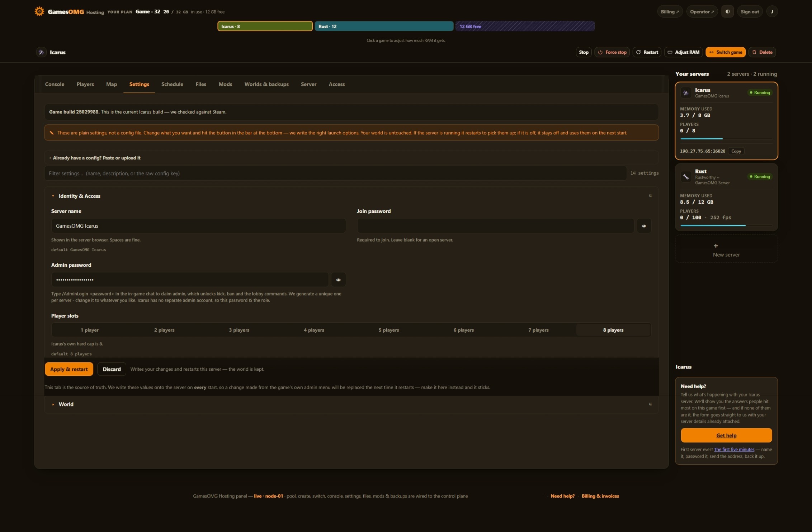The height and width of the screenshot is (532, 812).
Task: Click the GamesOMG gear logo icon
Action: coord(39,11)
